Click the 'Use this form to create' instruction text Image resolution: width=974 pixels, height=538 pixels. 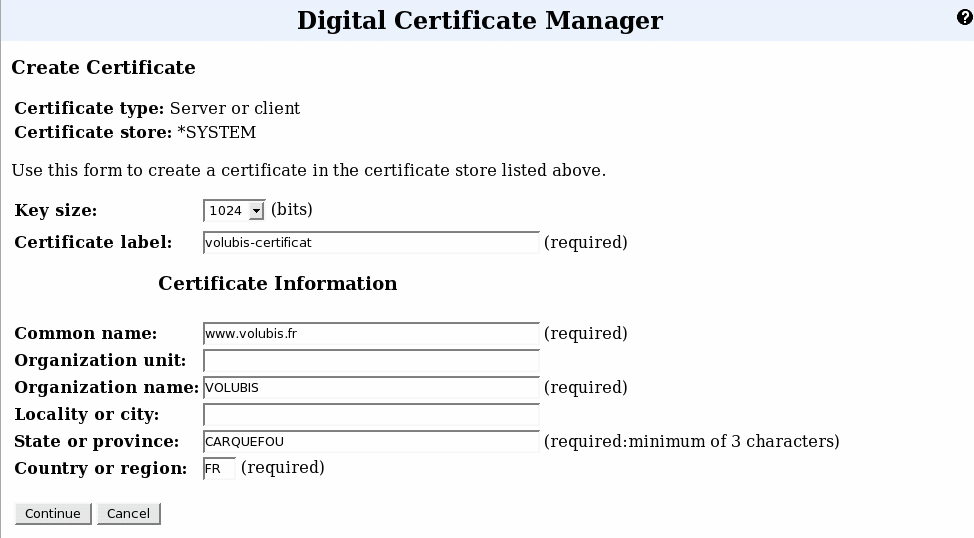point(309,170)
